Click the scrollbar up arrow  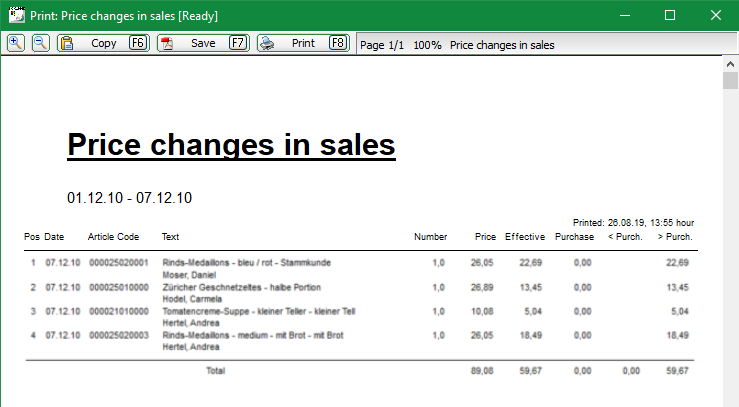coord(731,64)
